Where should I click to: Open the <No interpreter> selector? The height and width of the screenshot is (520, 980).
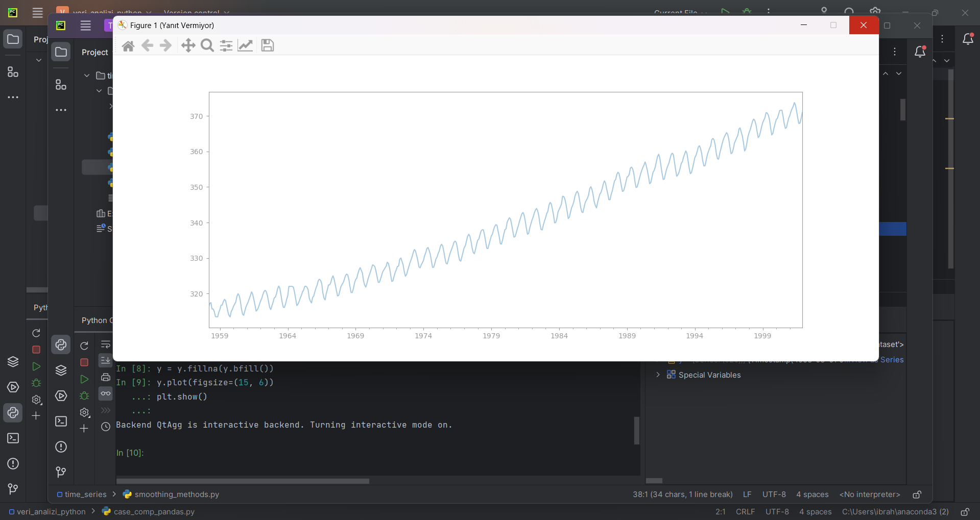tap(870, 494)
